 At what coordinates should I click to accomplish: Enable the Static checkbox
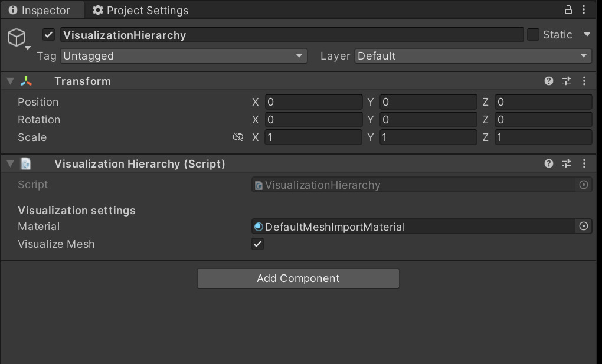coord(533,35)
